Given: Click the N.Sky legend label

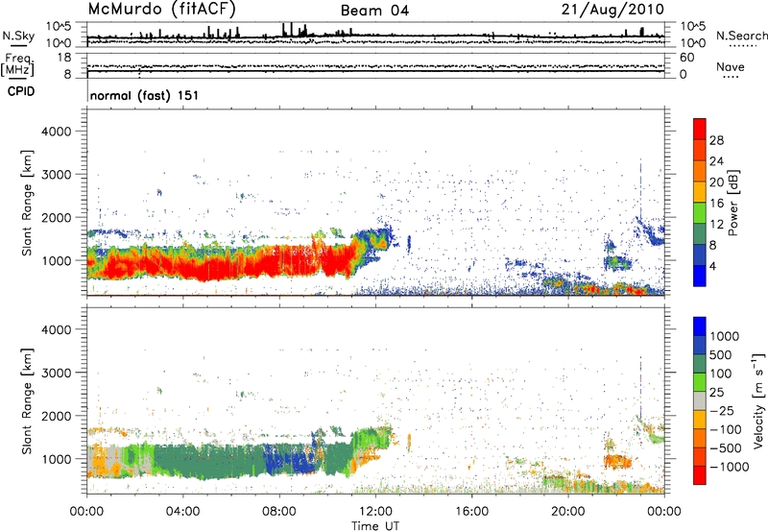Looking at the screenshot, I should point(18,36).
